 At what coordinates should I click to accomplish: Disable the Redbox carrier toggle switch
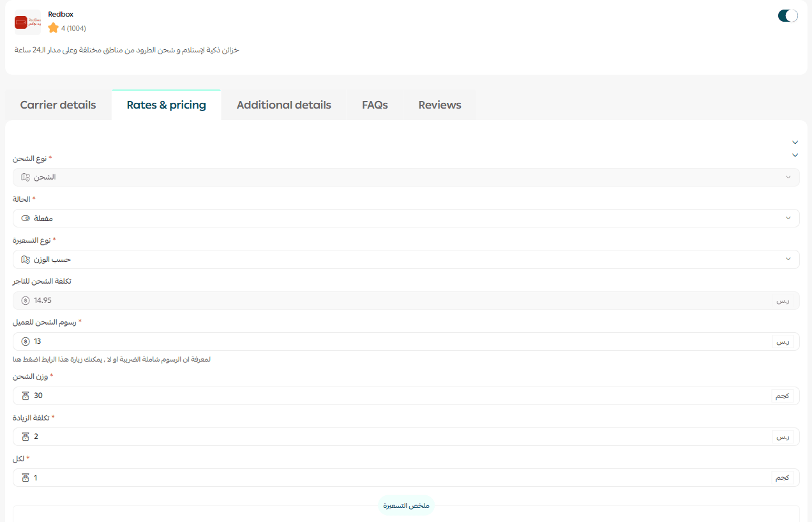coord(788,16)
